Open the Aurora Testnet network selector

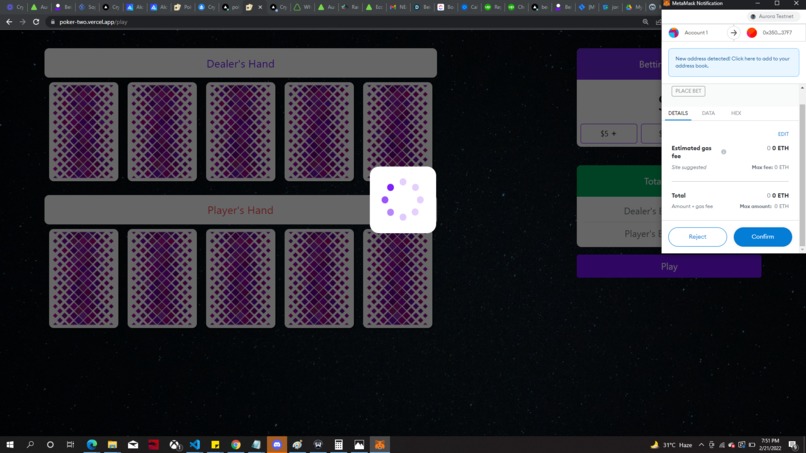772,16
